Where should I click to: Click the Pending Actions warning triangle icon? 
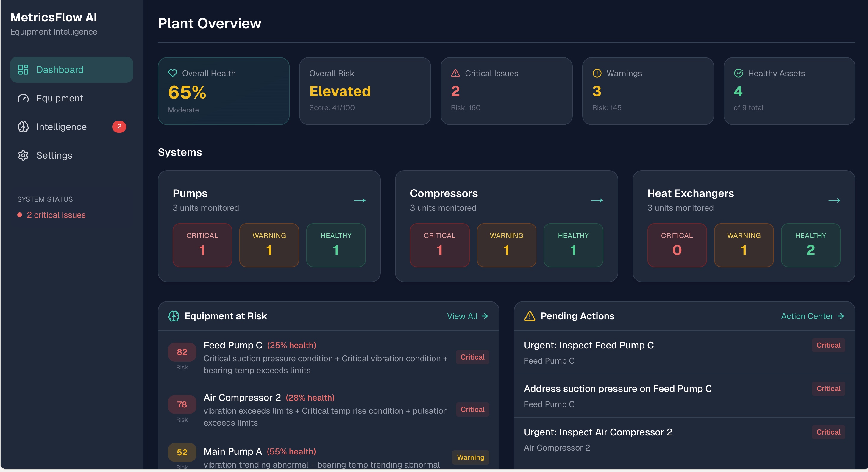pyautogui.click(x=530, y=316)
